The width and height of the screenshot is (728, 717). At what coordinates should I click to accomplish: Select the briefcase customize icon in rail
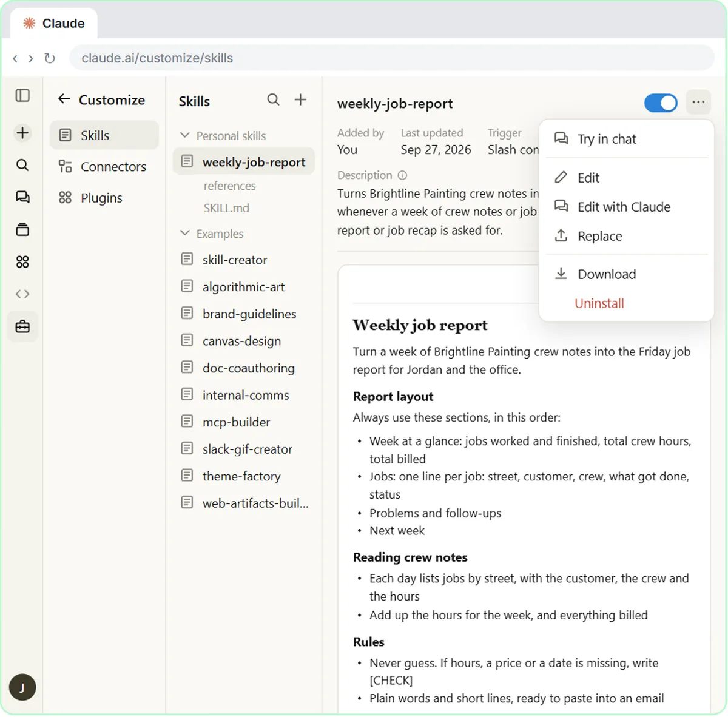(22, 326)
